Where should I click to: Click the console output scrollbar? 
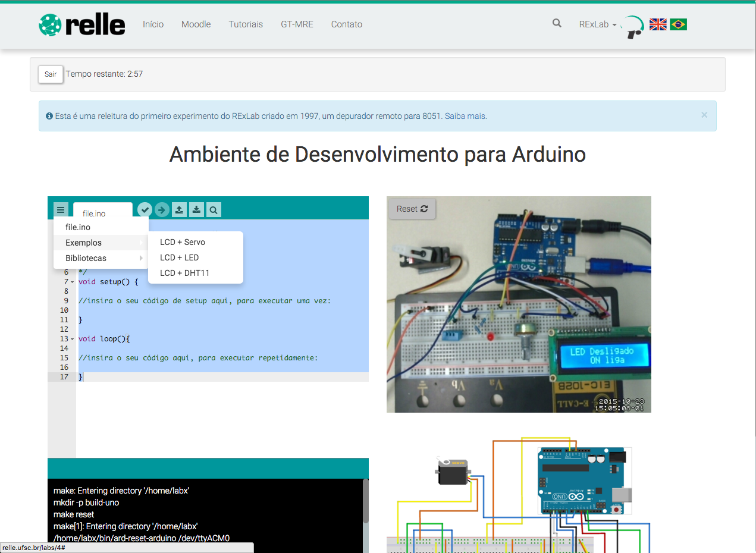pos(365,501)
